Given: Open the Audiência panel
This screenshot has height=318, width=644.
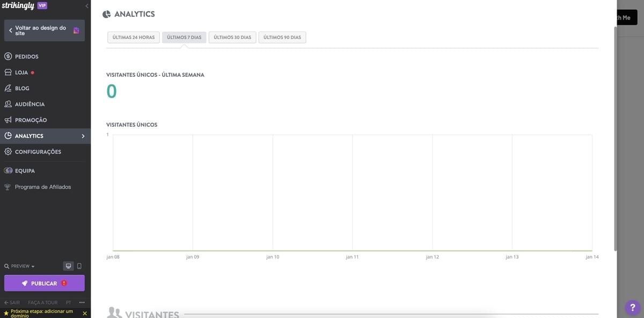Looking at the screenshot, I should (24, 103).
